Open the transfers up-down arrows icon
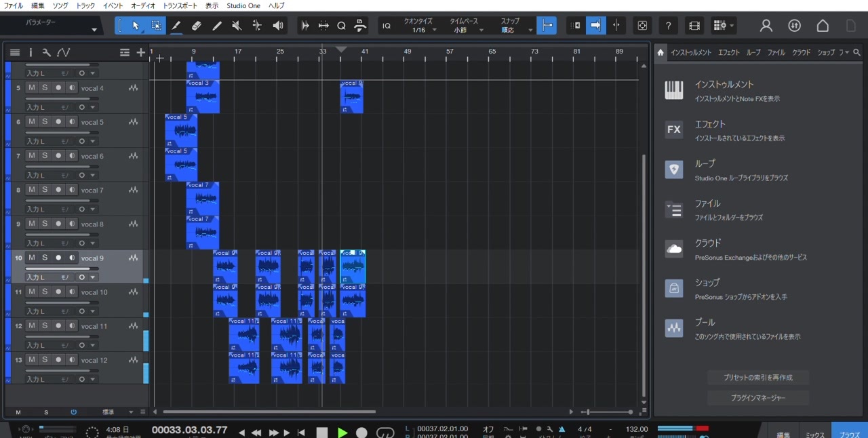 pyautogui.click(x=795, y=26)
